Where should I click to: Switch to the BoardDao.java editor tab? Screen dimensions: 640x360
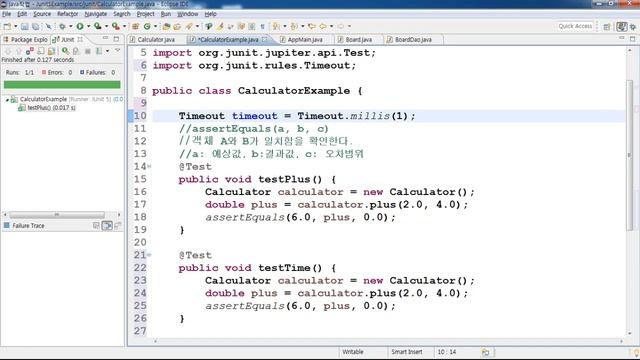[409, 40]
